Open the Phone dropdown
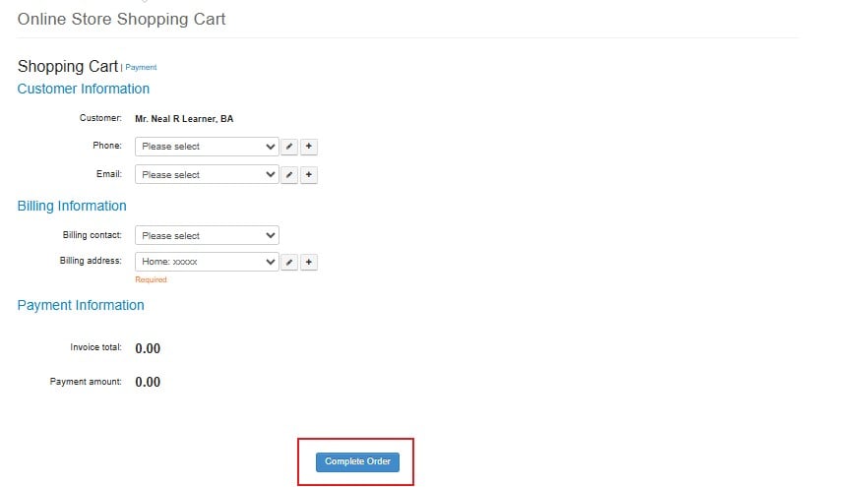This screenshot has height=487, width=868. [207, 147]
